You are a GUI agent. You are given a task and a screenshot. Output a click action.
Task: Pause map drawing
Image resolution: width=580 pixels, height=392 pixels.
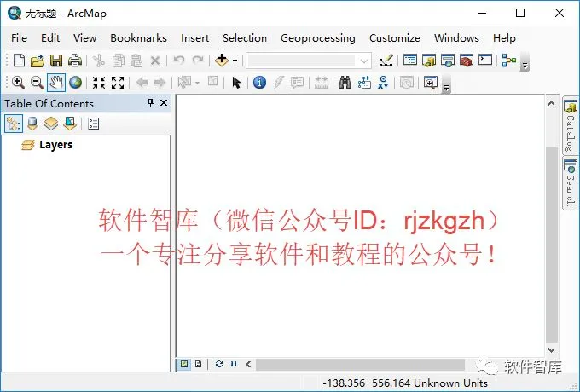pos(234,364)
